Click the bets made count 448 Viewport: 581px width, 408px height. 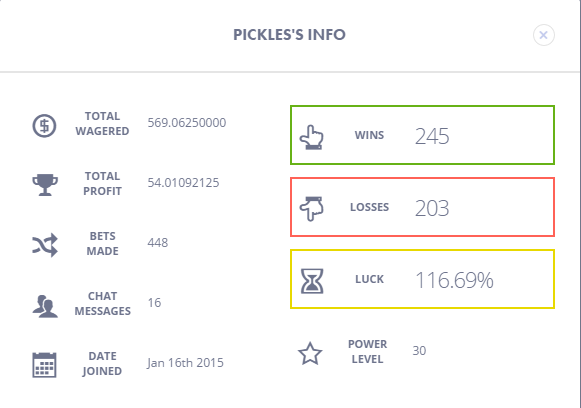[158, 243]
